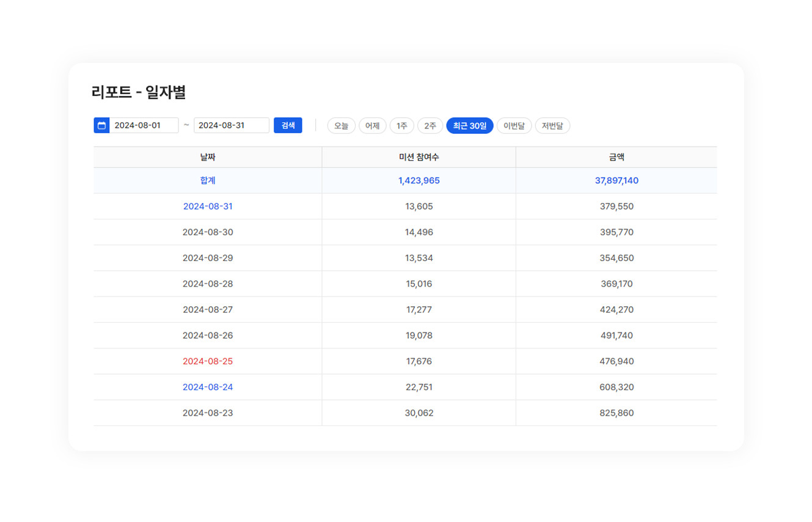Select the 어제 date range filter
The image size is (812, 522).
tap(372, 126)
